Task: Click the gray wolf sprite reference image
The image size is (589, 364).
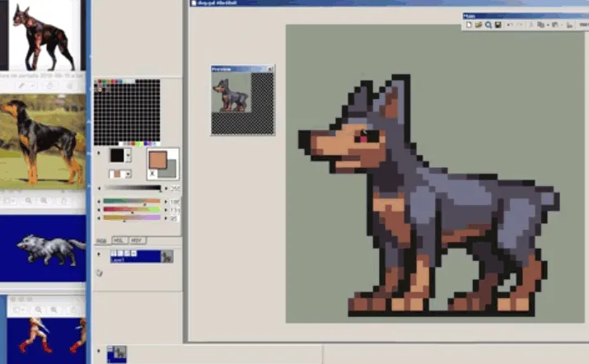Action: pyautogui.click(x=43, y=249)
